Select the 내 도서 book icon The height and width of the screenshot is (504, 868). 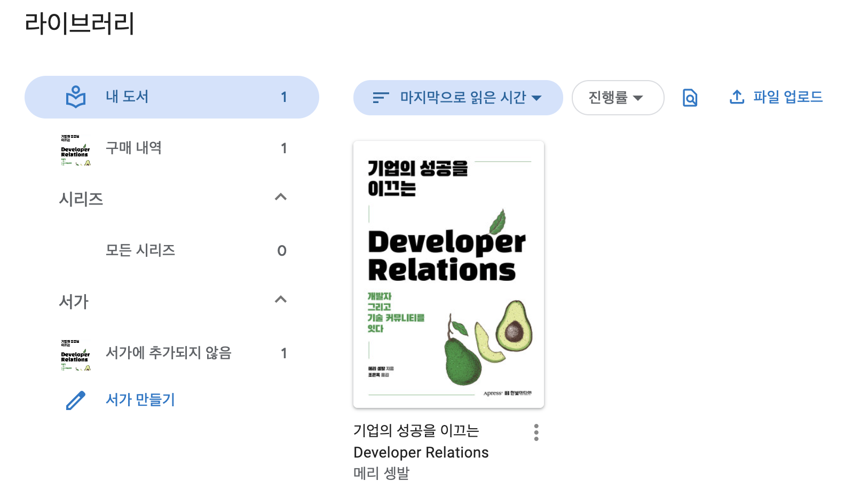tap(76, 97)
